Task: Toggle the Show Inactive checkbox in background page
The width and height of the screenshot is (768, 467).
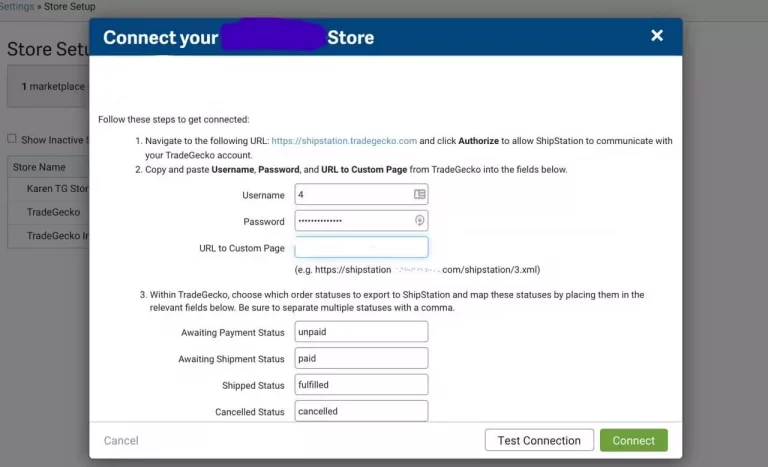Action: coord(12,139)
